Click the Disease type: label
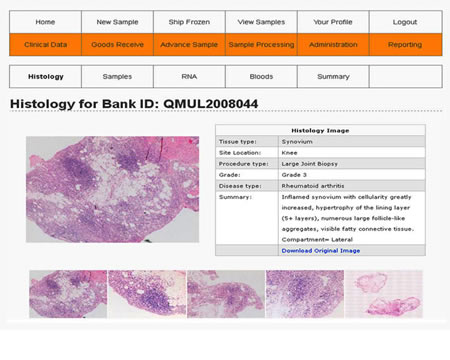The height and width of the screenshot is (360, 450). click(240, 186)
